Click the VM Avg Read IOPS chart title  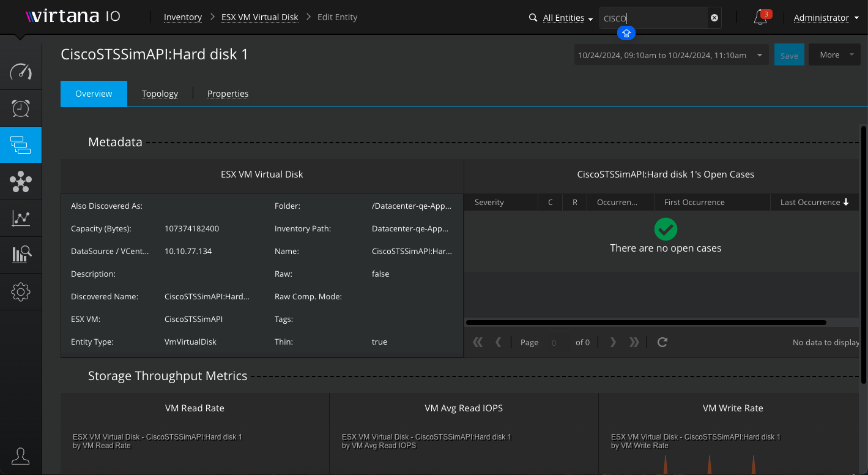(x=464, y=408)
